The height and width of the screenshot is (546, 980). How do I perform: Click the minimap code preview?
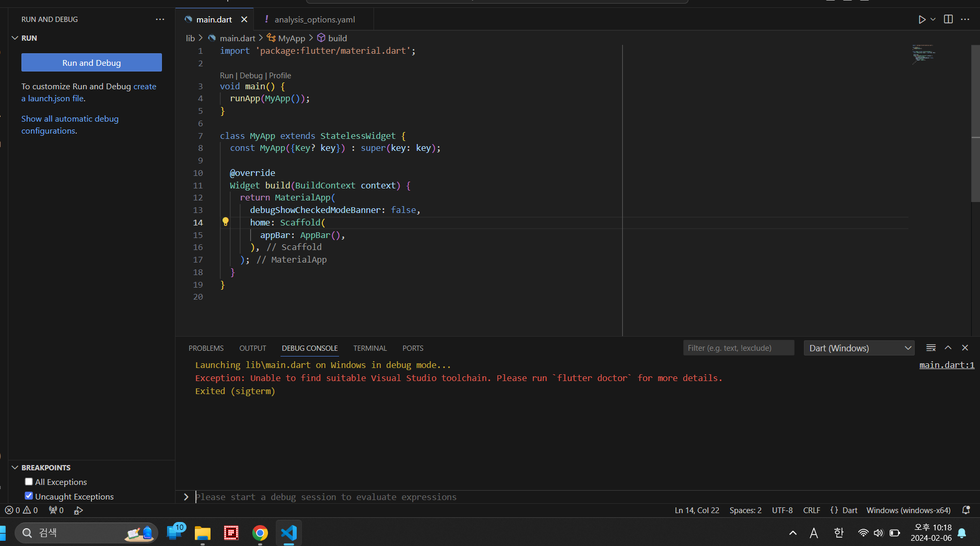(924, 54)
